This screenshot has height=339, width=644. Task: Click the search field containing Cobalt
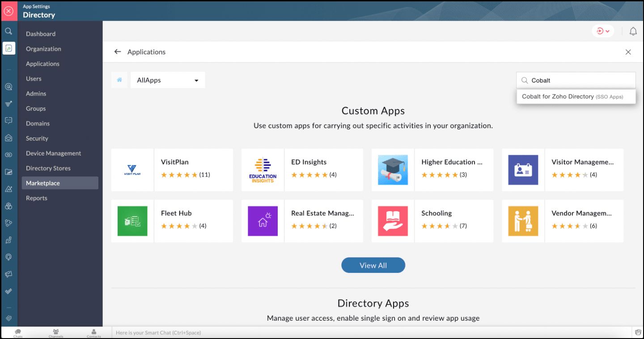(580, 81)
